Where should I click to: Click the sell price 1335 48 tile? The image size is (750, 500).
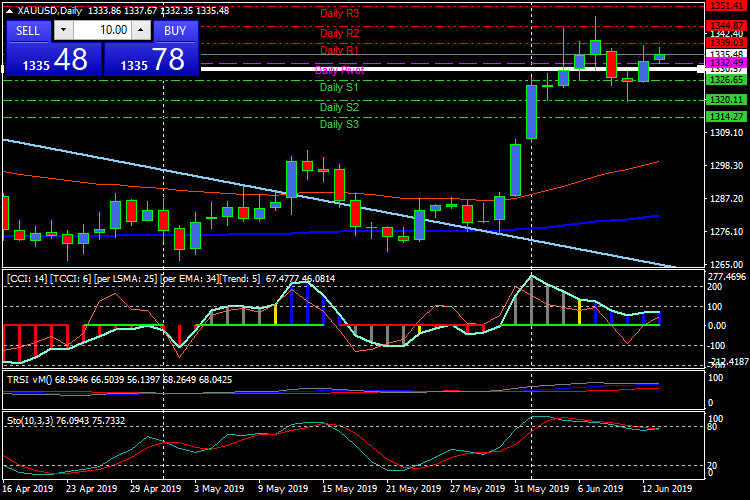point(52,60)
